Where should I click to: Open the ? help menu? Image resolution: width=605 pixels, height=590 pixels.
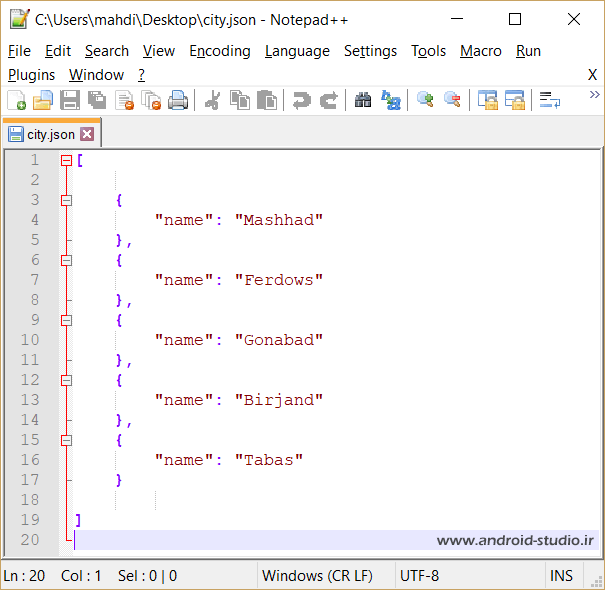[142, 75]
